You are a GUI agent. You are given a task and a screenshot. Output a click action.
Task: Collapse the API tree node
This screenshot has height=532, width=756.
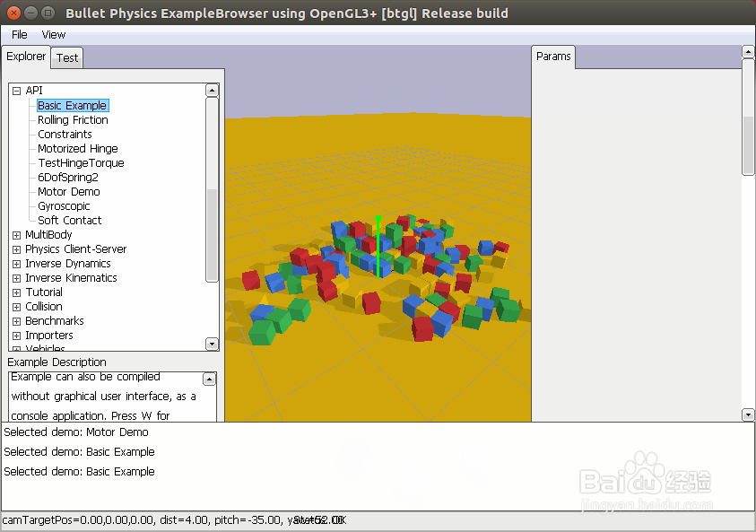click(16, 91)
